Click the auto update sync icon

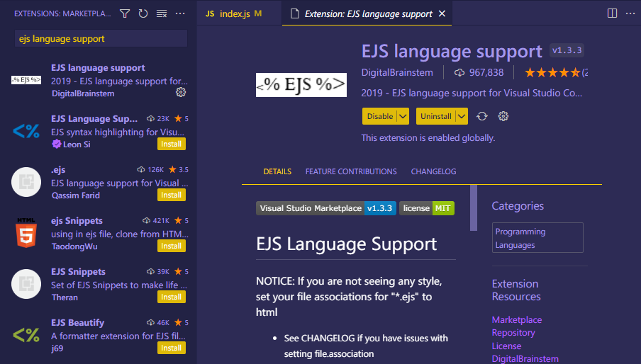coord(482,116)
